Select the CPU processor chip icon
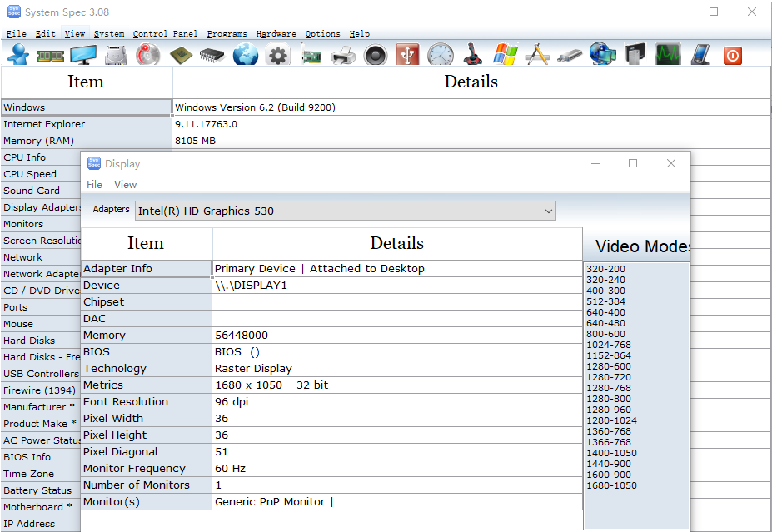 [181, 55]
